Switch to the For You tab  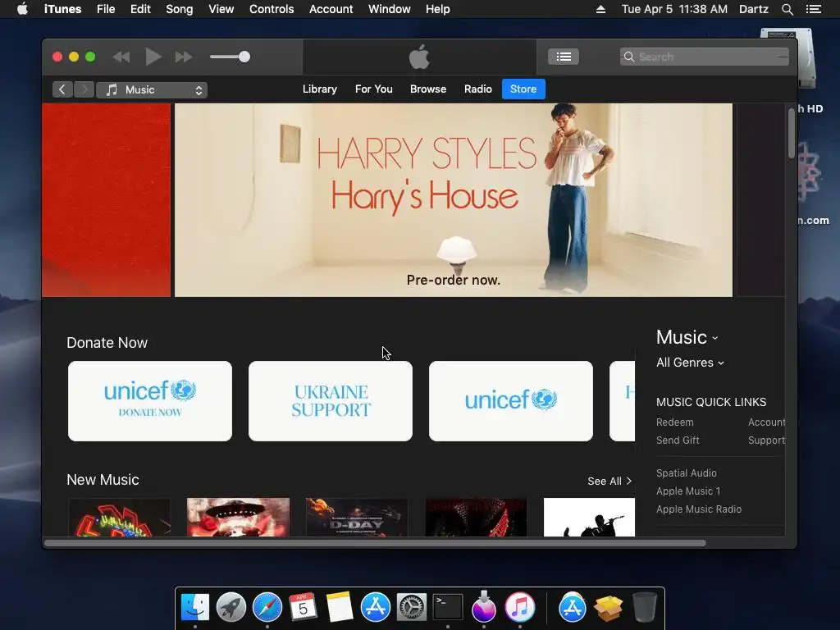(x=374, y=89)
